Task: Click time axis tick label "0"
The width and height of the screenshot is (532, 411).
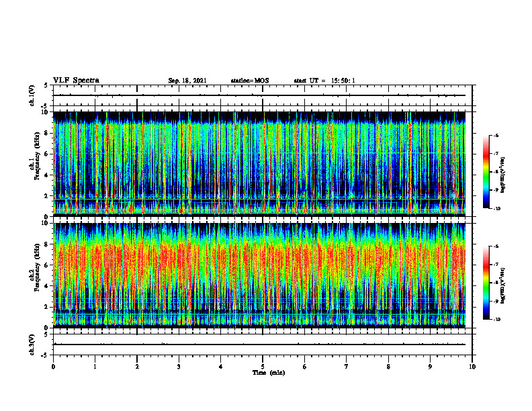Action: click(x=53, y=367)
